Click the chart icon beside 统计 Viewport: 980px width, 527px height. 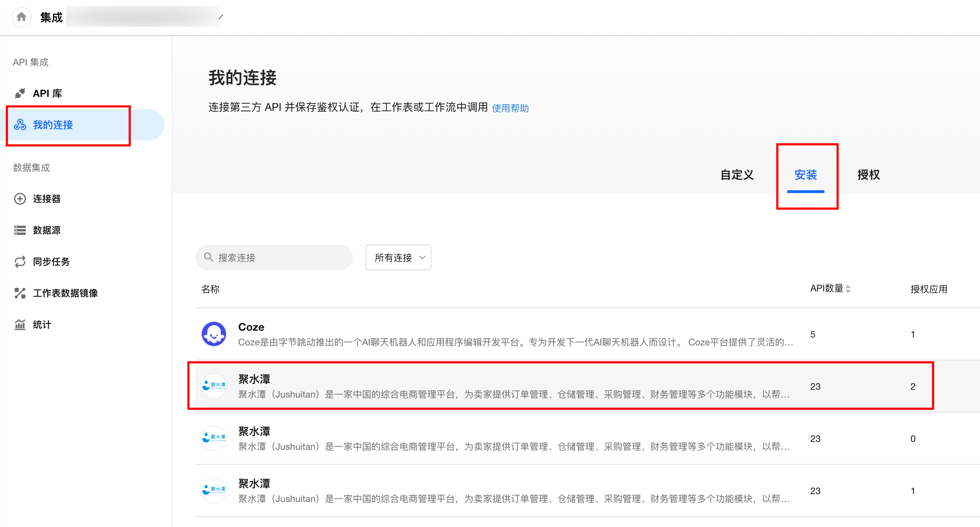click(20, 324)
